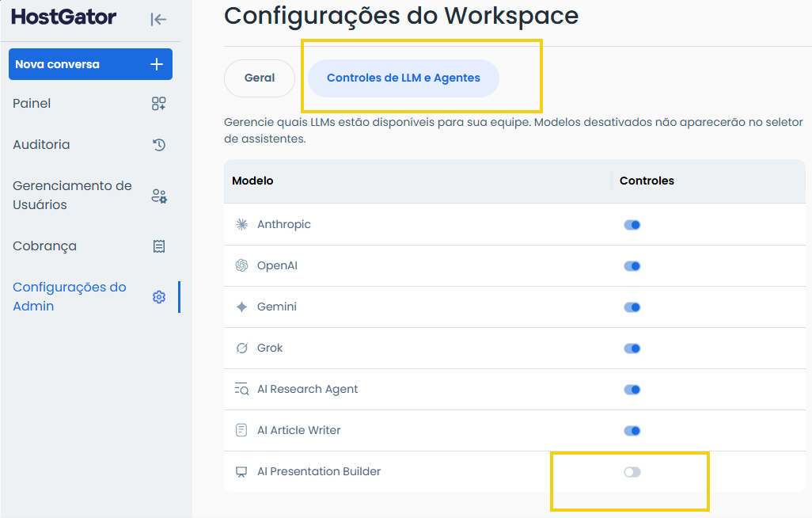Click the plus icon in Nova conversa
This screenshot has height=518, width=812.
click(x=157, y=64)
